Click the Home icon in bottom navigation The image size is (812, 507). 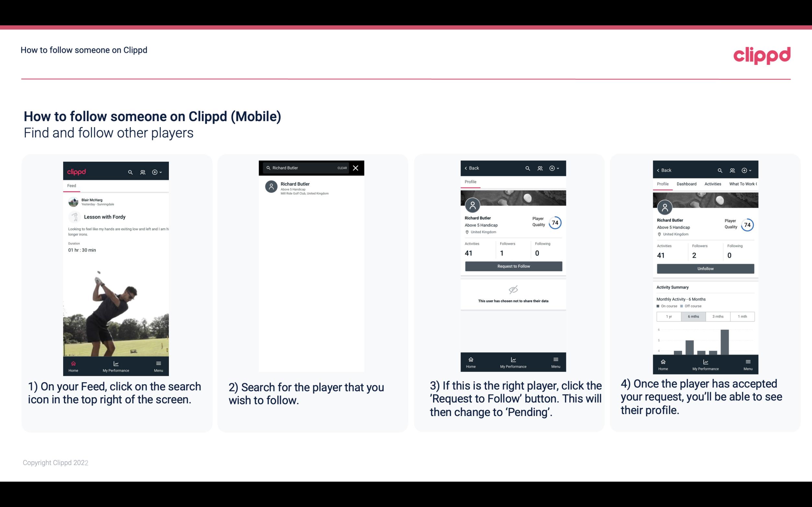click(72, 363)
